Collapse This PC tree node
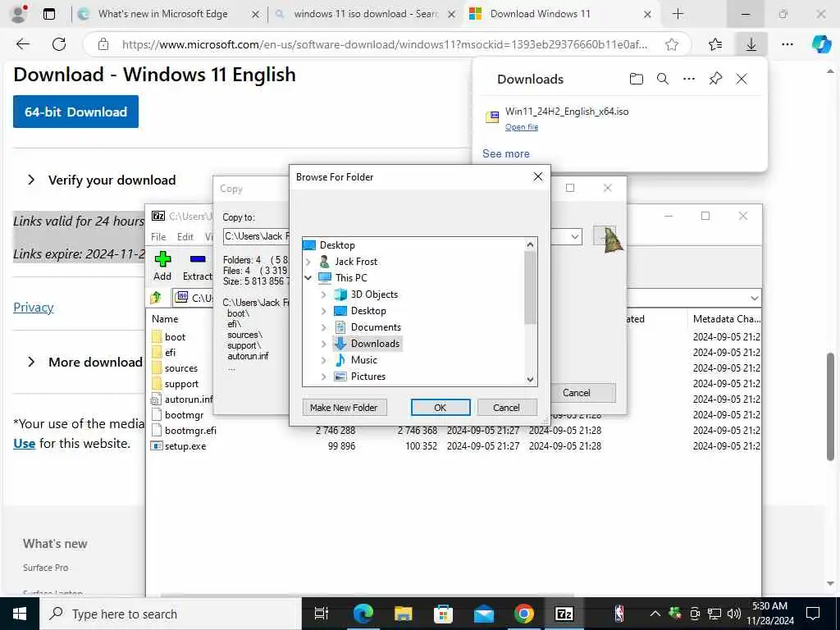 [308, 278]
